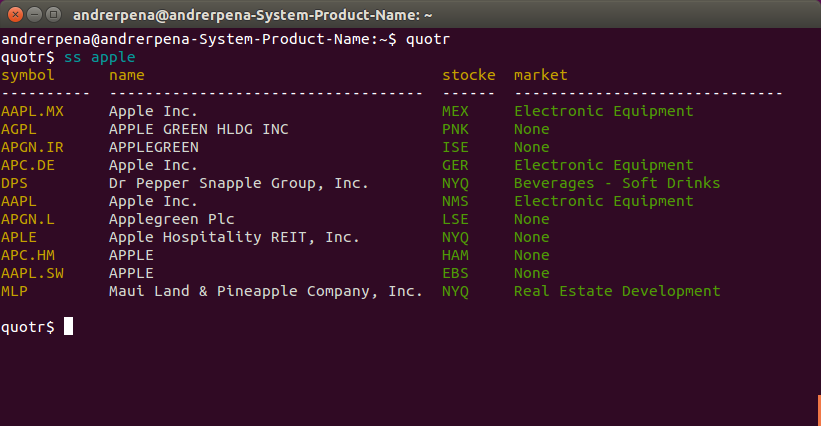Click NYQ in the DPS row
This screenshot has height=426, width=821.
pyautogui.click(x=455, y=183)
